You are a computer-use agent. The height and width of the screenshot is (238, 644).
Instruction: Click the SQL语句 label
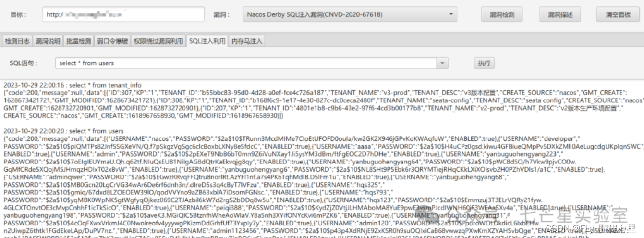(24, 63)
